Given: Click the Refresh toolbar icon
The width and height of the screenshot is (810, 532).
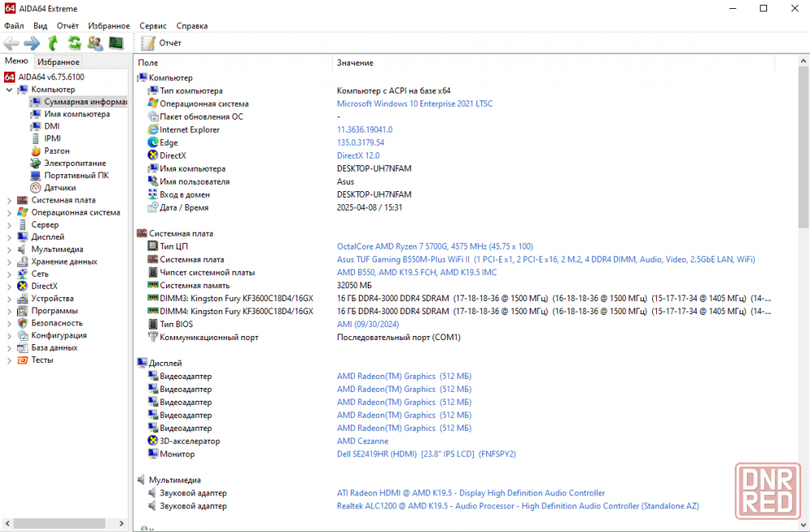Looking at the screenshot, I should coord(75,44).
